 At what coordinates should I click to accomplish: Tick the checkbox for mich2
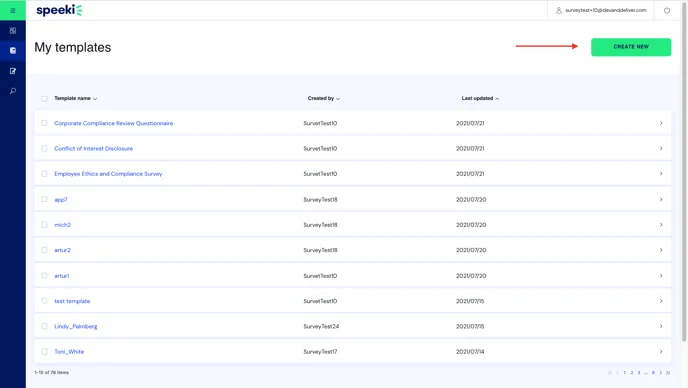point(44,225)
